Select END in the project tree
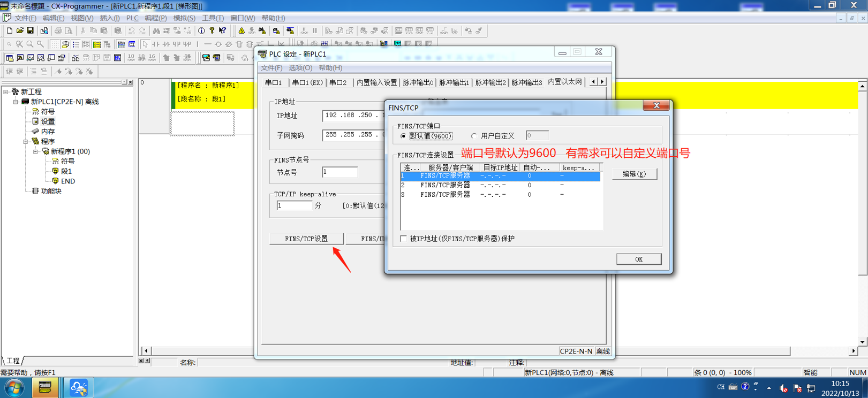This screenshot has width=868, height=398. (67, 181)
